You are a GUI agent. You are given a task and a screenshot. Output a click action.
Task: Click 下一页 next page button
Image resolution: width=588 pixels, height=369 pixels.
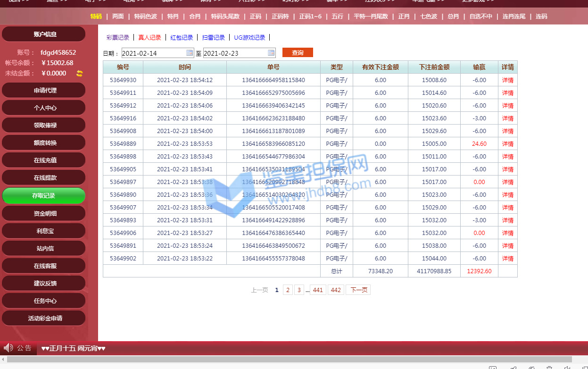(358, 290)
